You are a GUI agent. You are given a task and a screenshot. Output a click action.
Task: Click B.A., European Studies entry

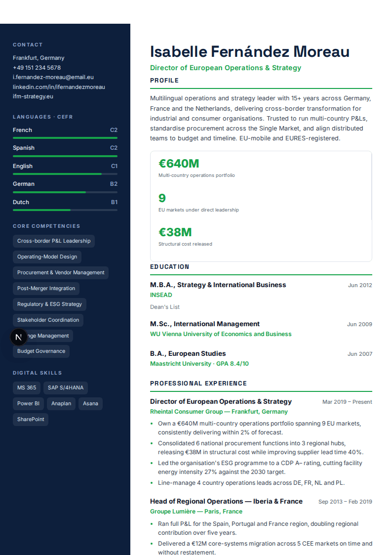click(188, 353)
